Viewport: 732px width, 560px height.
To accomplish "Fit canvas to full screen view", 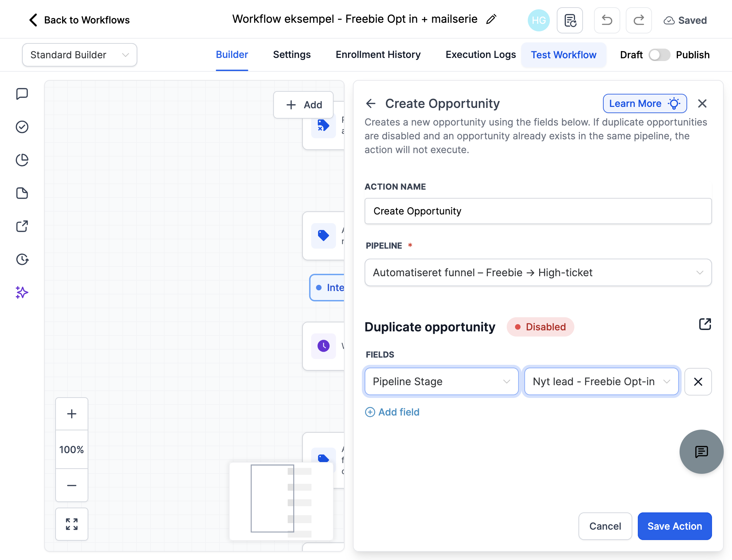I will (x=72, y=524).
